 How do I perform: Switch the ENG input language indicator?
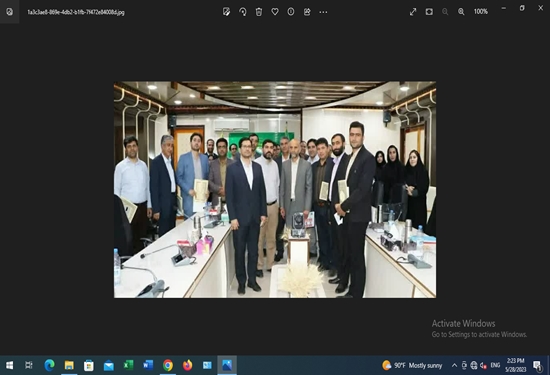495,366
